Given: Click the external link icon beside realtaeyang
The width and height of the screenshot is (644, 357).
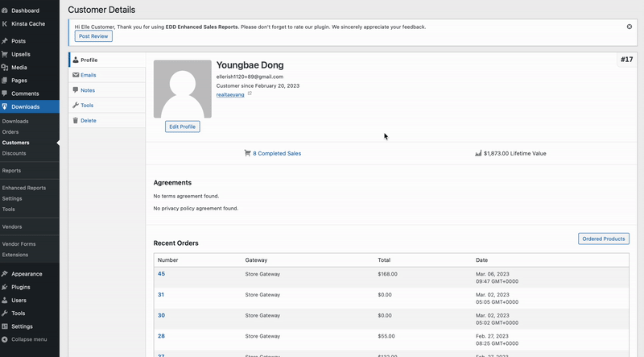Looking at the screenshot, I should 250,93.
